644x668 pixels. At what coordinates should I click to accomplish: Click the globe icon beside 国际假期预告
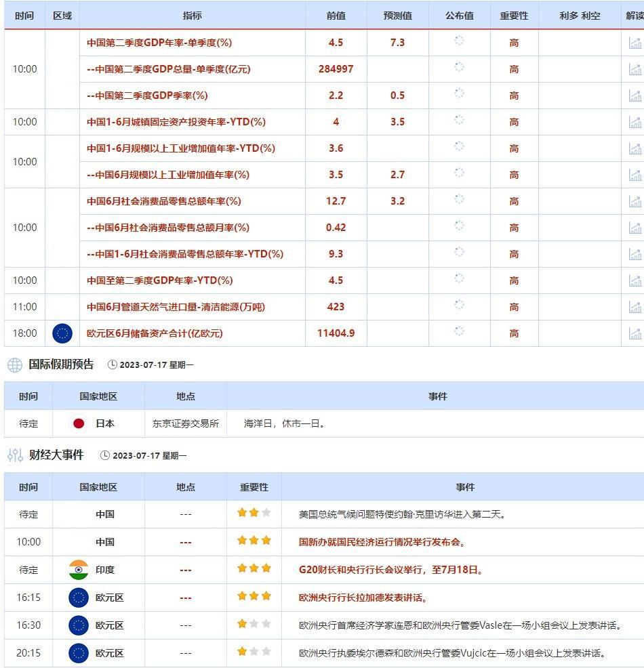pos(14,364)
